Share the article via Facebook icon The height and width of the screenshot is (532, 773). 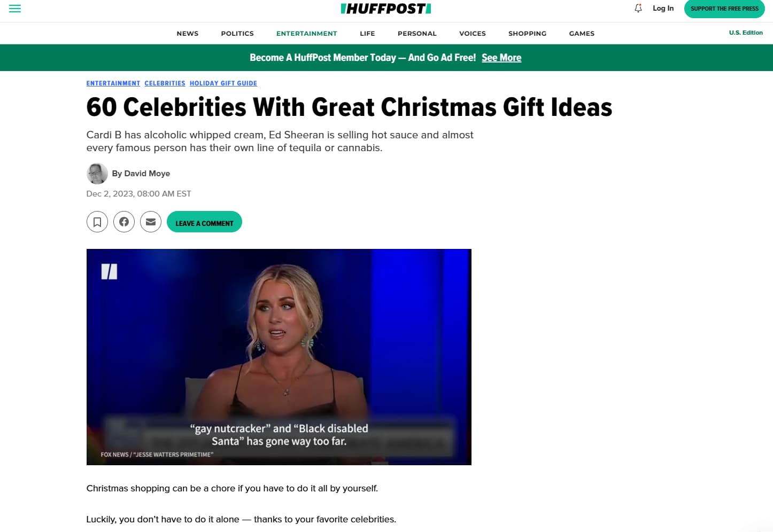[x=124, y=222]
